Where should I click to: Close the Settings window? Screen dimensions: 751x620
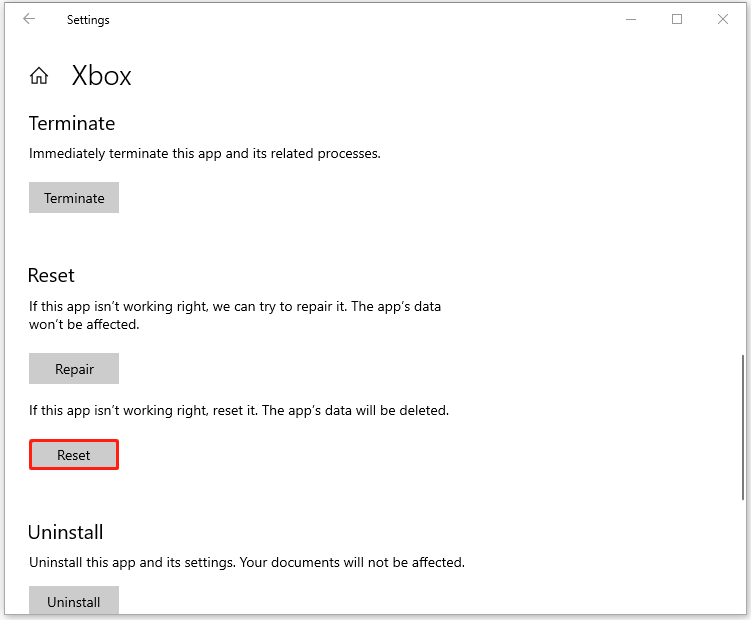point(723,19)
